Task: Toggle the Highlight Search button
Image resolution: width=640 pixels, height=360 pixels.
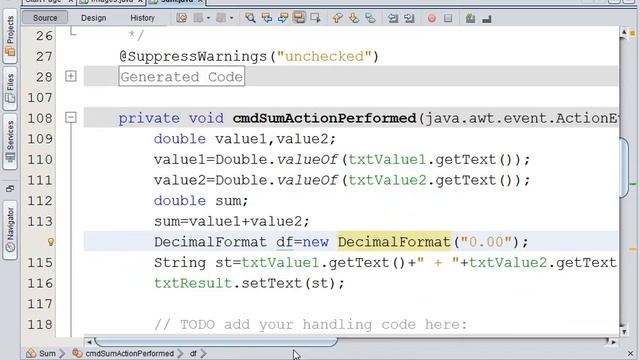Action: click(x=299, y=18)
